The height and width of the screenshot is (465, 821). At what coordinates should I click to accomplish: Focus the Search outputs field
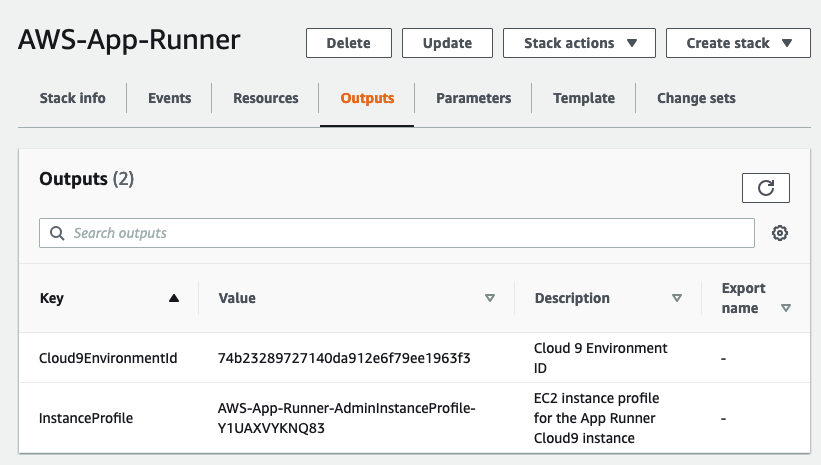(x=397, y=233)
